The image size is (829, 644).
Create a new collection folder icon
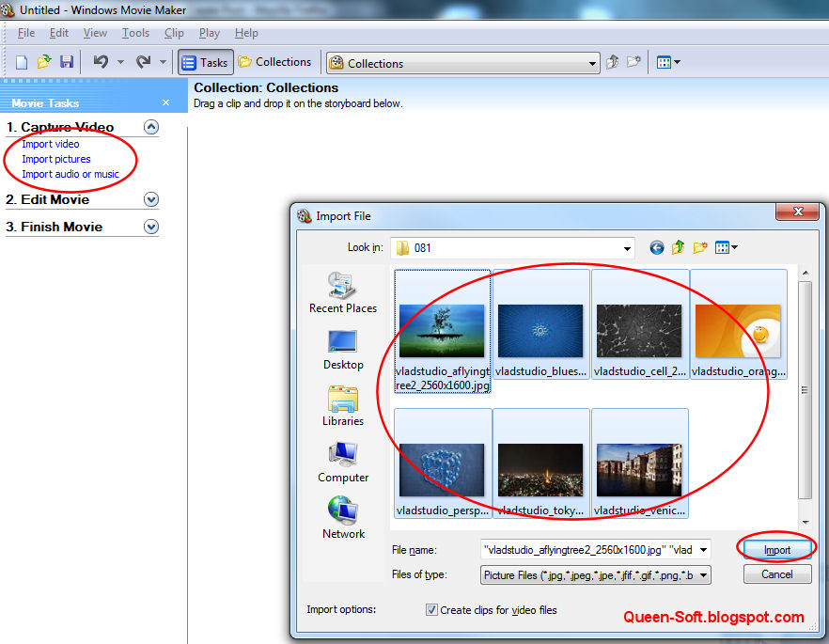point(633,62)
